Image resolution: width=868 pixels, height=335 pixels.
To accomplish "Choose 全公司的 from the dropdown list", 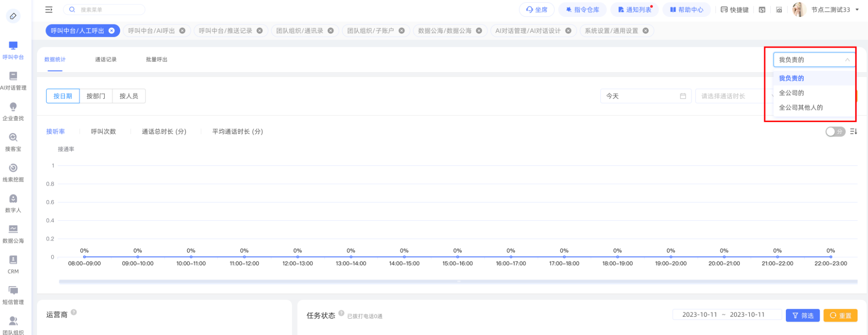I will point(791,93).
